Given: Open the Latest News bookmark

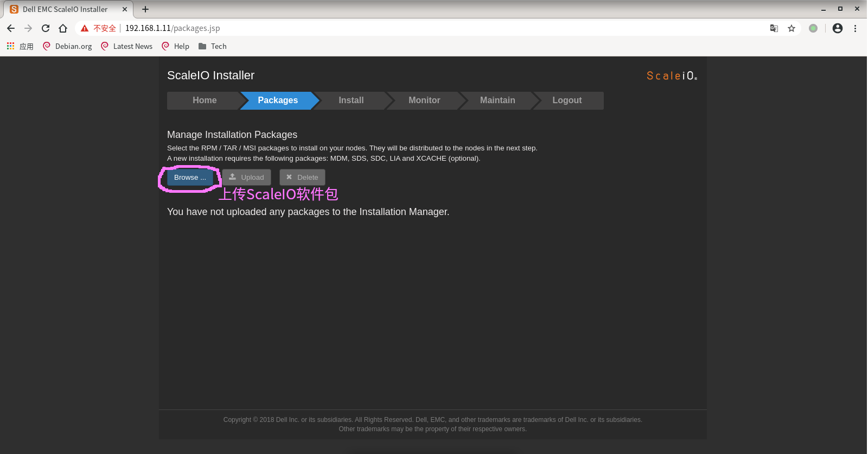Looking at the screenshot, I should tap(126, 46).
